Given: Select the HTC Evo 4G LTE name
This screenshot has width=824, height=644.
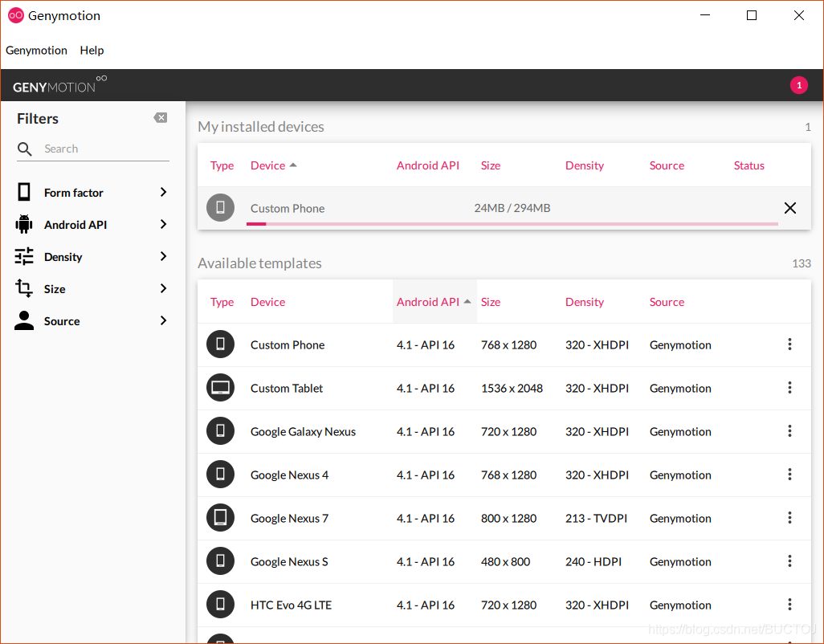Looking at the screenshot, I should click(291, 605).
